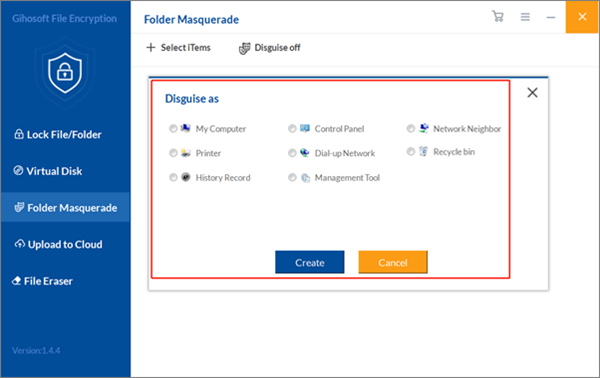Click the Network Neighbor icon
The height and width of the screenshot is (378, 600).
pos(423,128)
